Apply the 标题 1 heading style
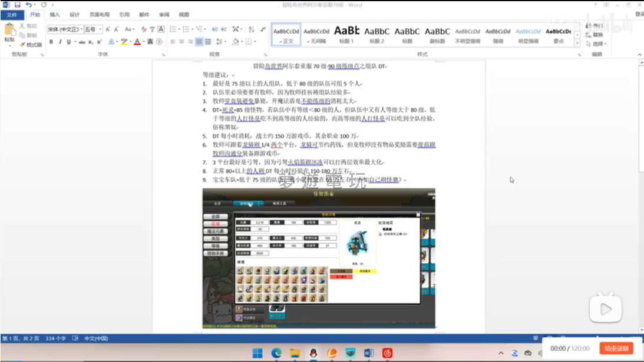This screenshot has height=362, width=644. pos(346,35)
